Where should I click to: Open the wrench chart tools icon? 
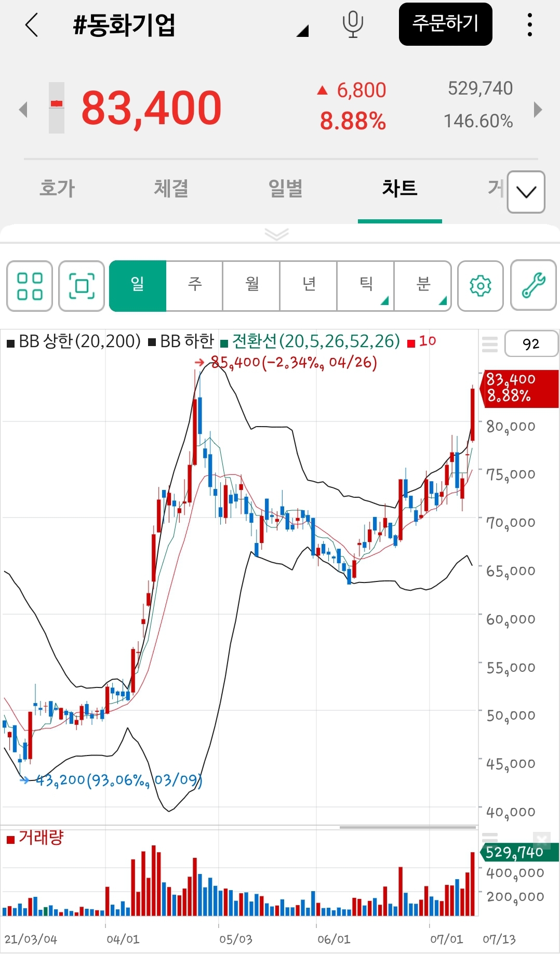(534, 286)
